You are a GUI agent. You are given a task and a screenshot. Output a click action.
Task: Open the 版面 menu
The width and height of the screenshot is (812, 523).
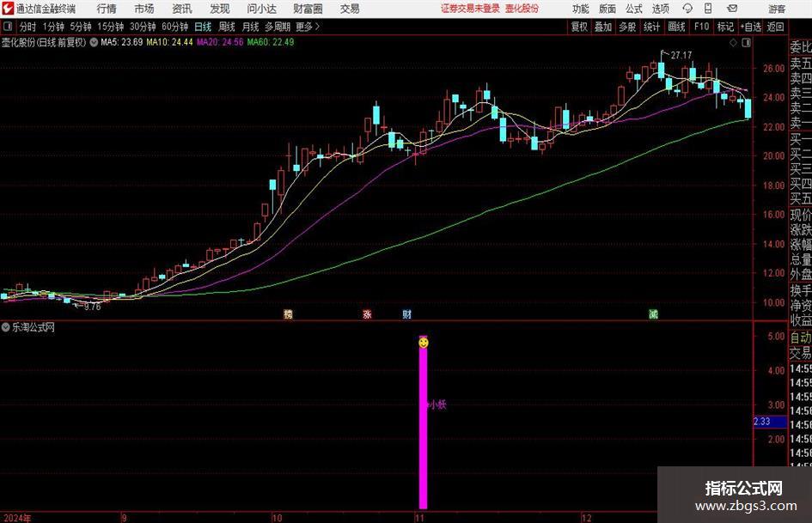(x=607, y=9)
